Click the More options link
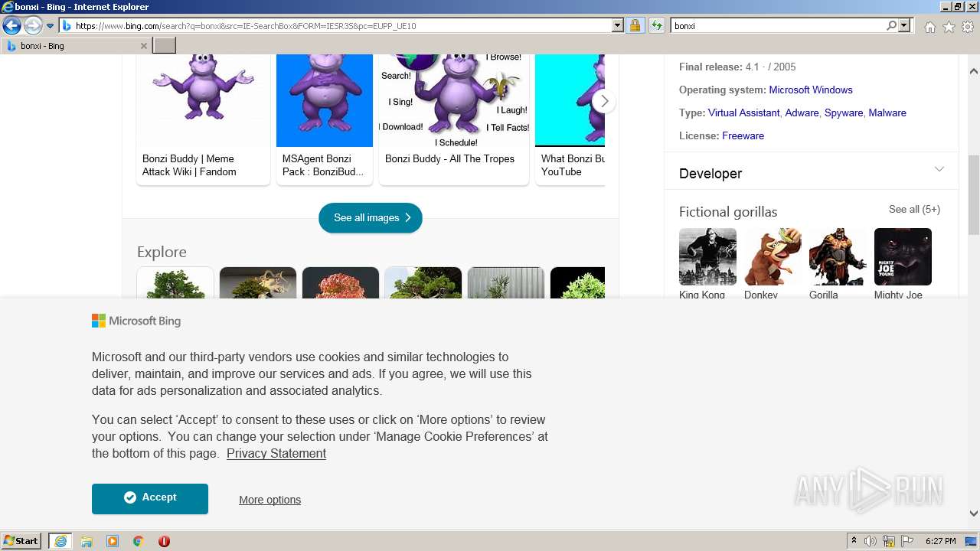The image size is (980, 551). pyautogui.click(x=269, y=500)
